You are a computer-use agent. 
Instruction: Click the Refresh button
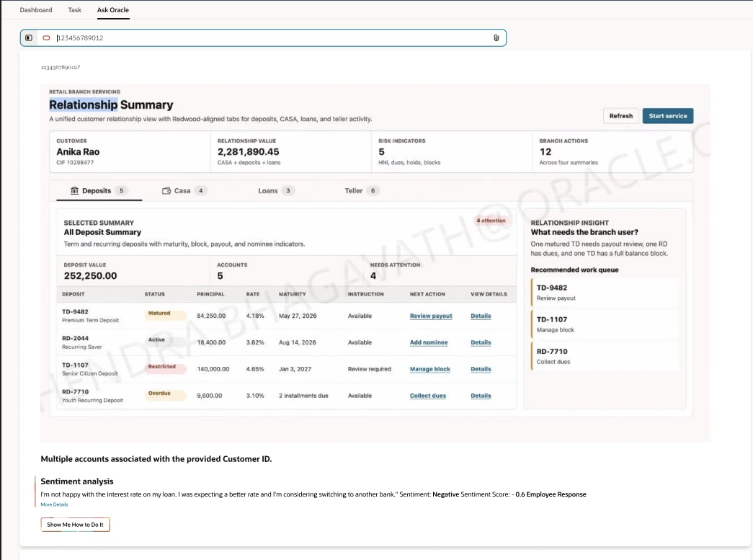coord(621,116)
